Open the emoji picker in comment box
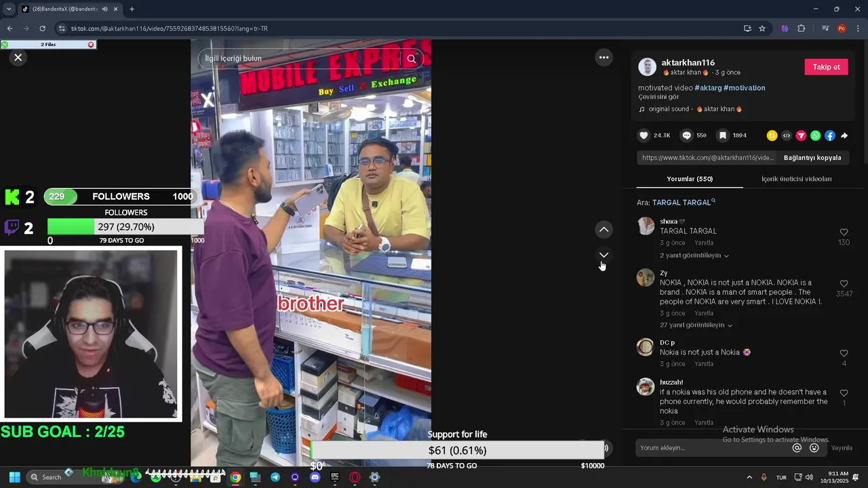Image resolution: width=868 pixels, height=488 pixels. click(x=814, y=448)
